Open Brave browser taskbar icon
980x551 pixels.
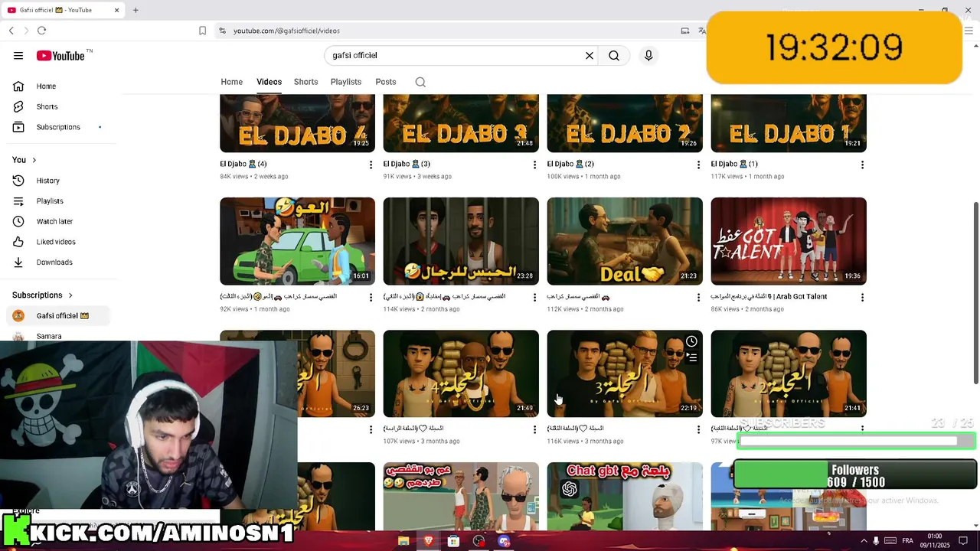point(428,541)
